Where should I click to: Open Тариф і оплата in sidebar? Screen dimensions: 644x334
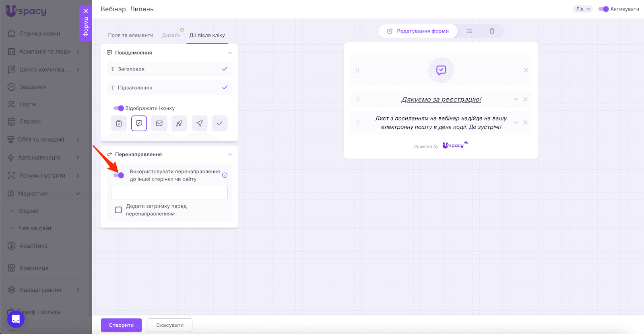click(39, 312)
